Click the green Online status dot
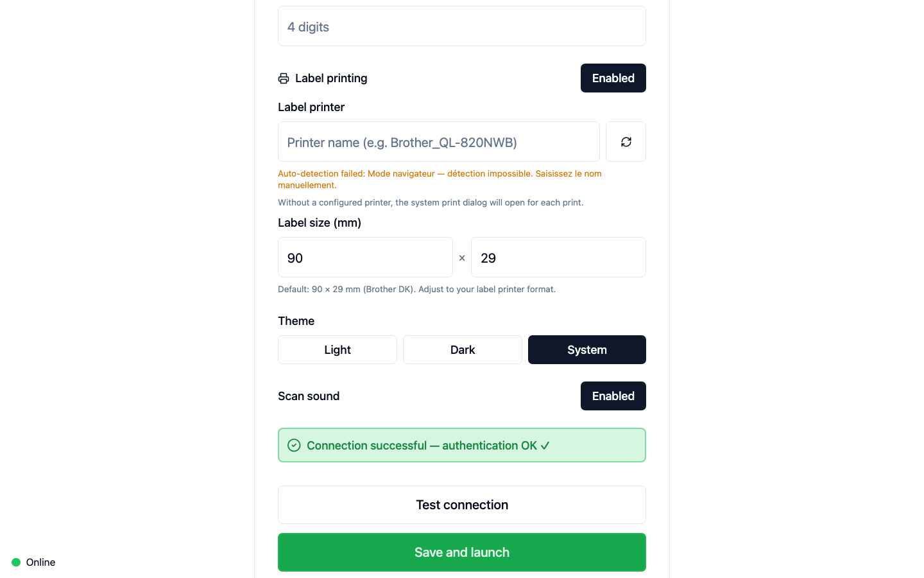 16,563
